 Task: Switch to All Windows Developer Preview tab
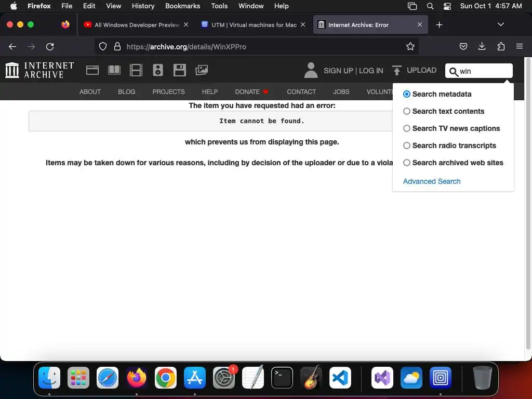click(136, 25)
